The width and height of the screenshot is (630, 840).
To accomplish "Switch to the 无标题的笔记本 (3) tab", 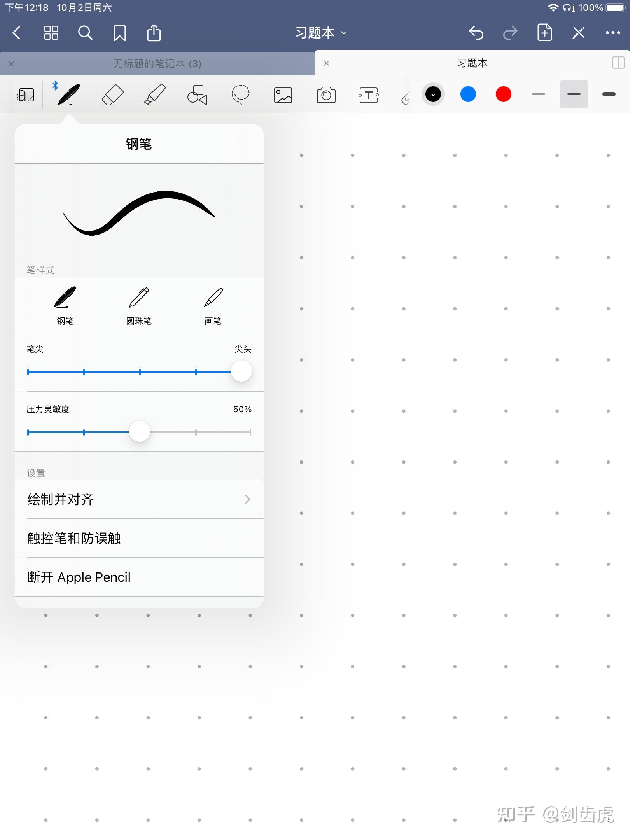I will click(x=157, y=64).
